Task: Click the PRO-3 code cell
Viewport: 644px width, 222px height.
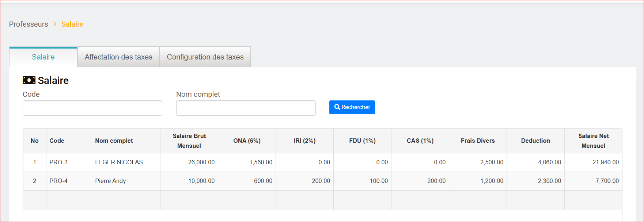Action: point(58,162)
